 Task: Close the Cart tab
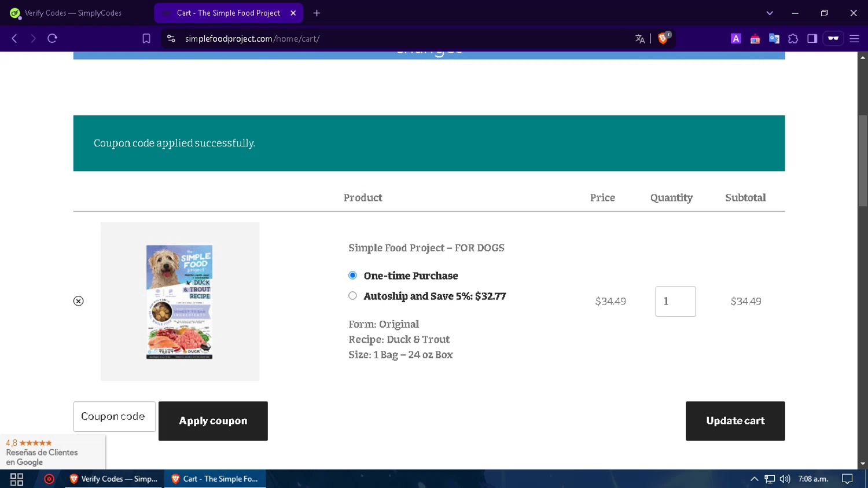293,13
